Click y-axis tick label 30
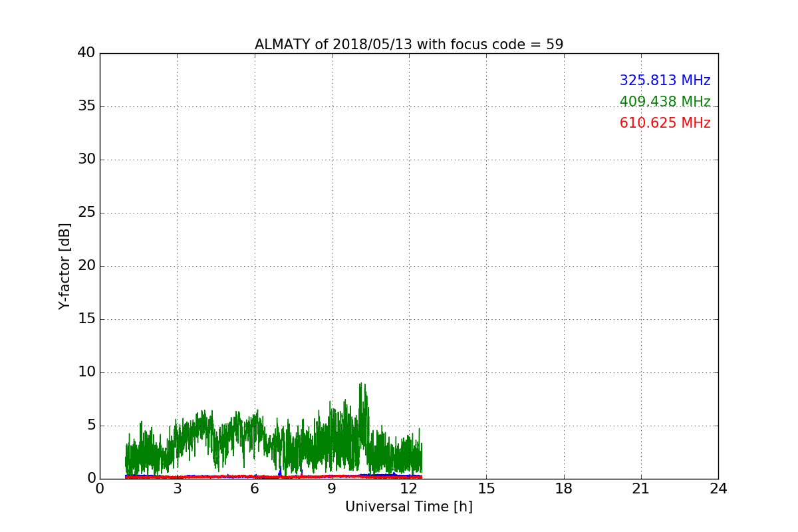The width and height of the screenshot is (798, 532). pyautogui.click(x=86, y=160)
